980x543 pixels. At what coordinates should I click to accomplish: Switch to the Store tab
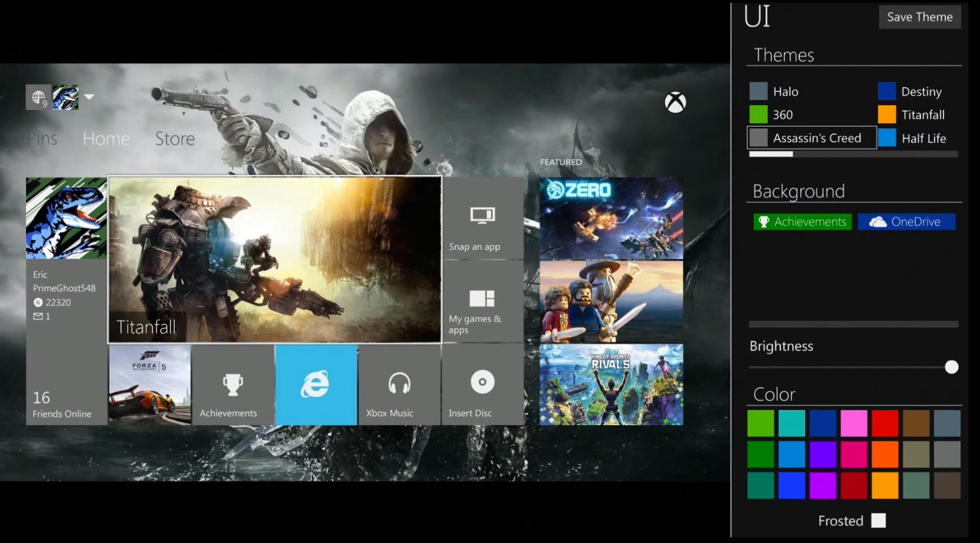(175, 139)
